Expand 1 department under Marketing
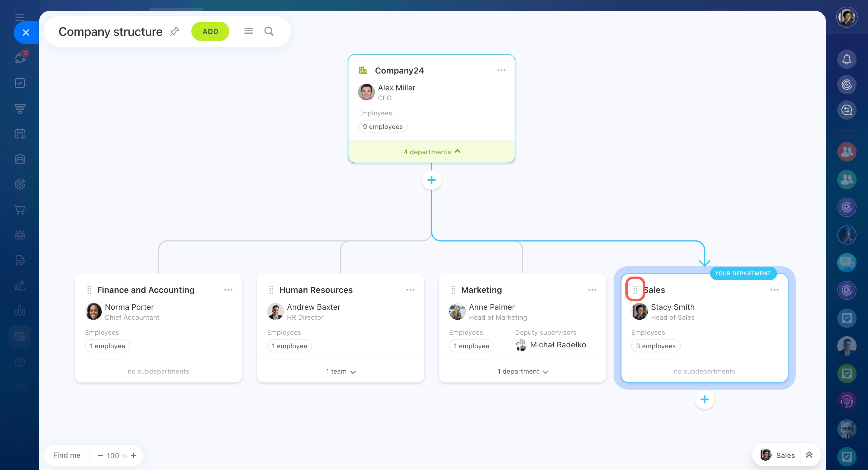This screenshot has height=470, width=868. coord(523,371)
